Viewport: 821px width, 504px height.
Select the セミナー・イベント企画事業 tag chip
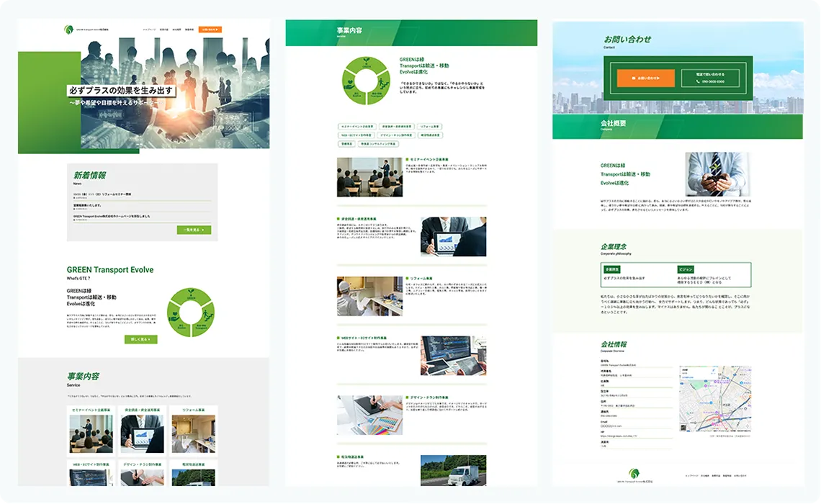coord(357,127)
